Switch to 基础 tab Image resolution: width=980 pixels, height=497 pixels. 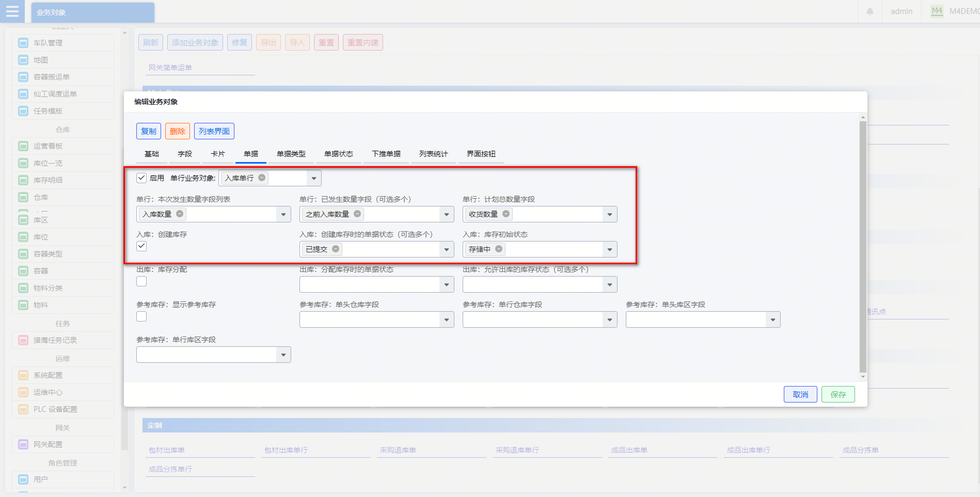152,154
